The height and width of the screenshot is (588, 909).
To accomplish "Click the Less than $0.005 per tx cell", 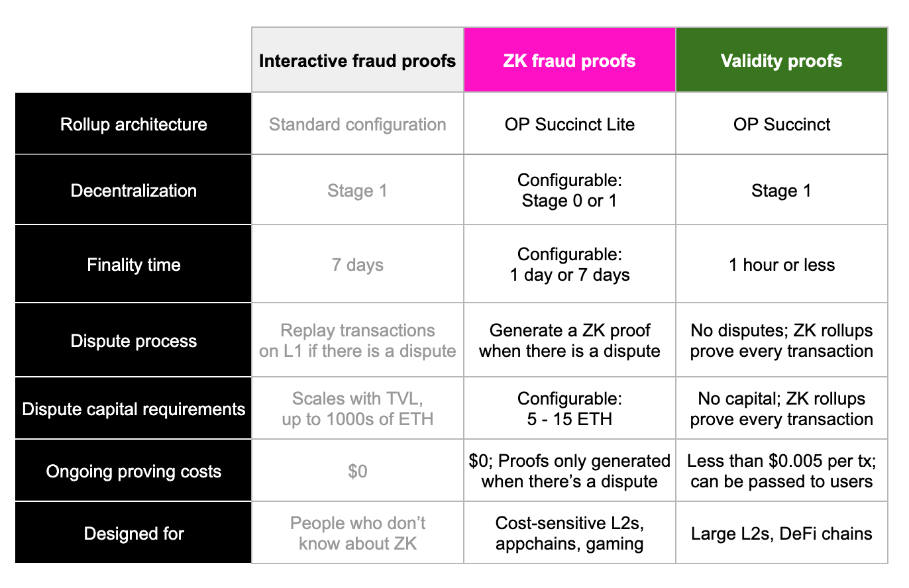I will point(781,471).
